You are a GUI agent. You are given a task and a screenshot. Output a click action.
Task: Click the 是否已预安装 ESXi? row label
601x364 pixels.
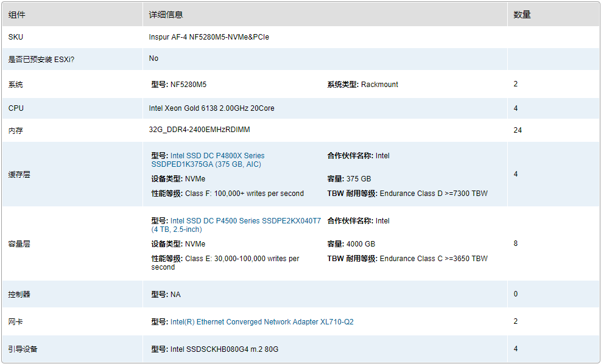tap(41, 60)
